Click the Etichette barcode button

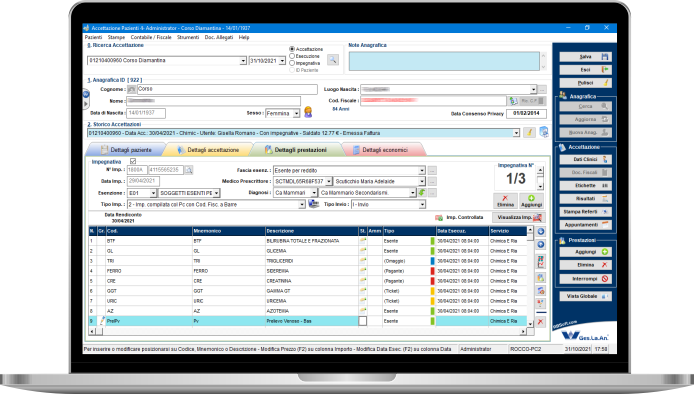pos(586,185)
